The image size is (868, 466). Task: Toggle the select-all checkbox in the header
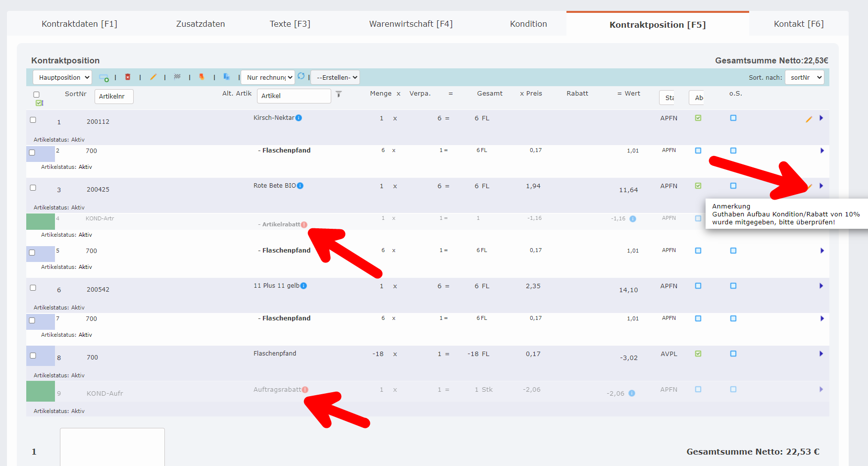click(36, 95)
